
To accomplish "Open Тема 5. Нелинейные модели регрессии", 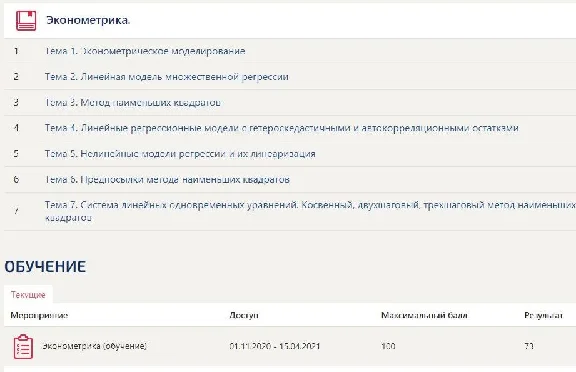I will [x=180, y=154].
